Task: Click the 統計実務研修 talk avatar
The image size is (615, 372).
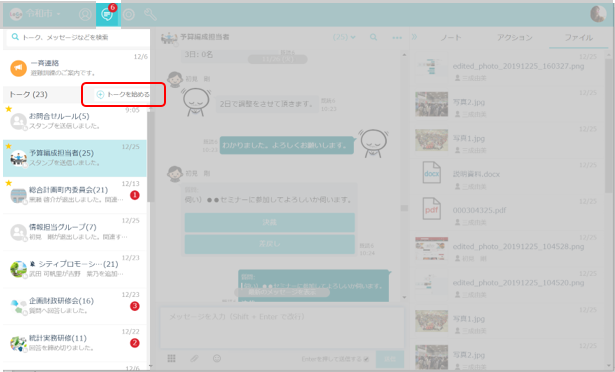Action: click(18, 343)
